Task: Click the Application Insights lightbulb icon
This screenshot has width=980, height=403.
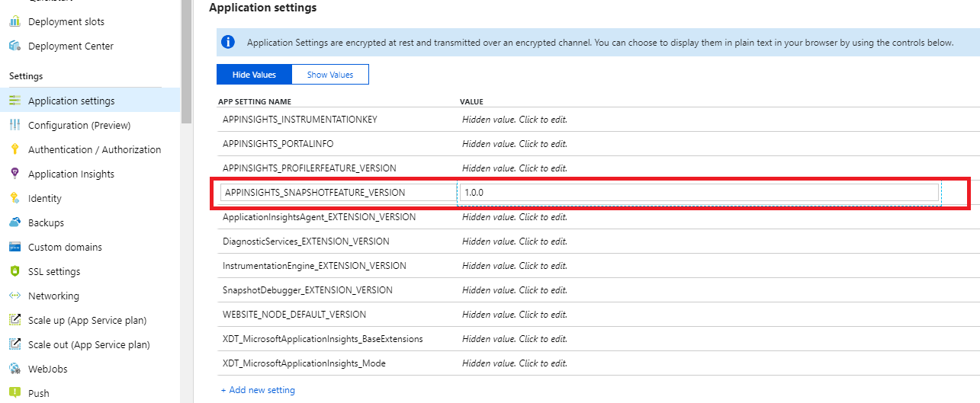Action: [x=14, y=174]
